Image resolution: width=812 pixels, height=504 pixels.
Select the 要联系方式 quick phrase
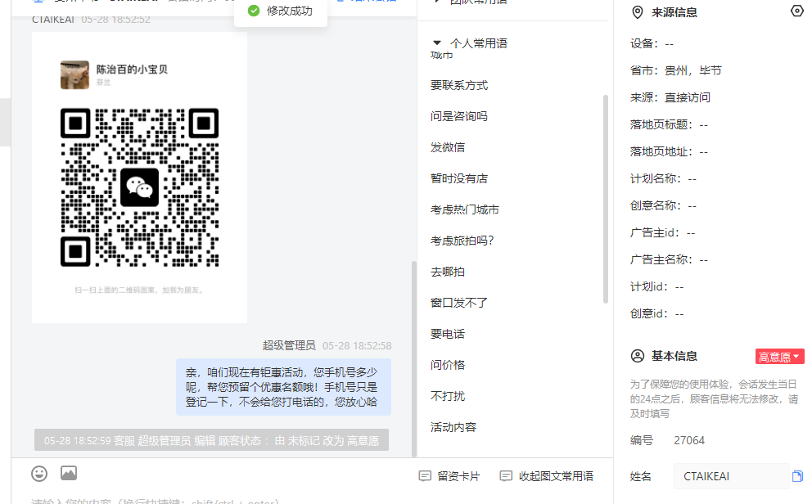(459, 85)
